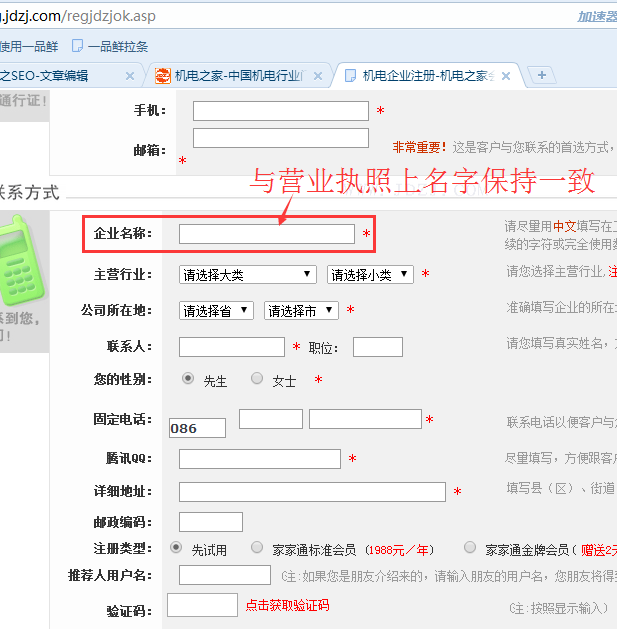Expand the 请选择省 province dropdown
Image resolution: width=617 pixels, height=629 pixels.
click(x=216, y=311)
